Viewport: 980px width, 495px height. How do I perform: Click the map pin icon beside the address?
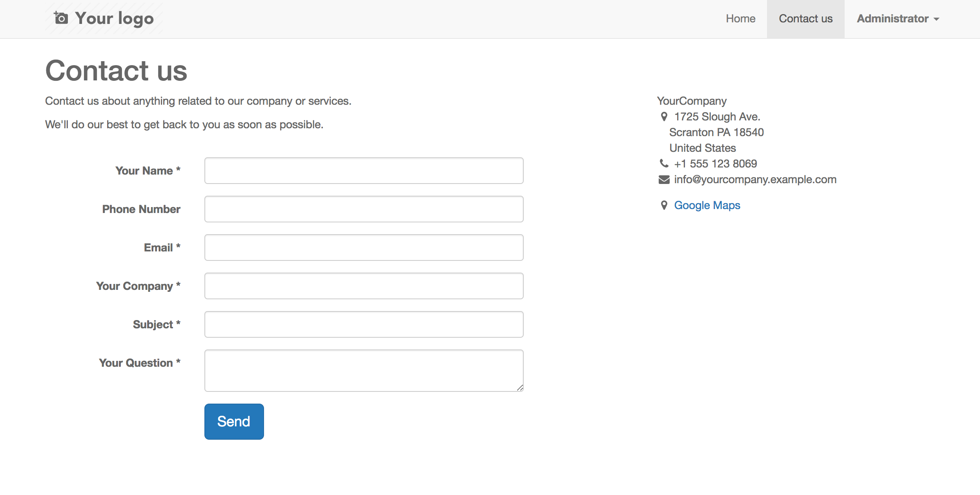(664, 116)
